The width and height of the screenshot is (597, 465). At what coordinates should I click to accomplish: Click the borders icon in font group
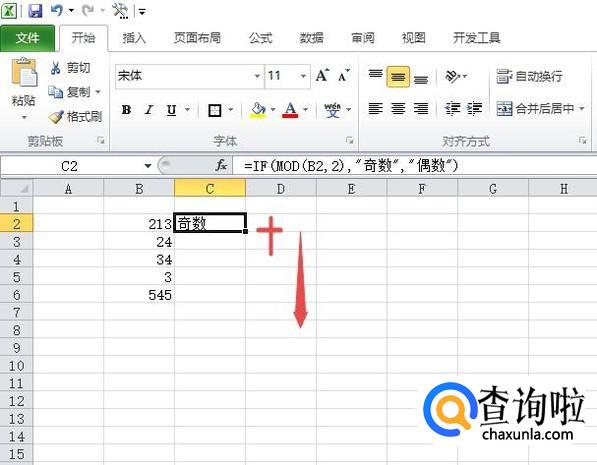(x=215, y=110)
